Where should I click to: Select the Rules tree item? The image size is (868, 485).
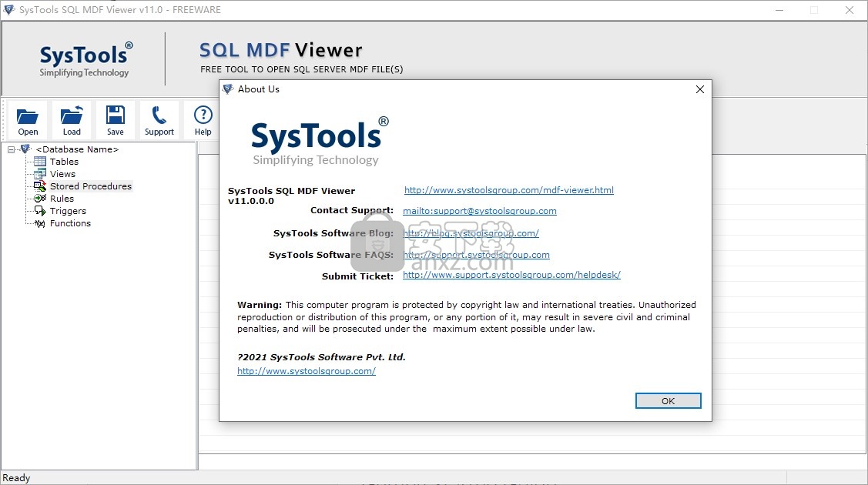click(x=62, y=199)
